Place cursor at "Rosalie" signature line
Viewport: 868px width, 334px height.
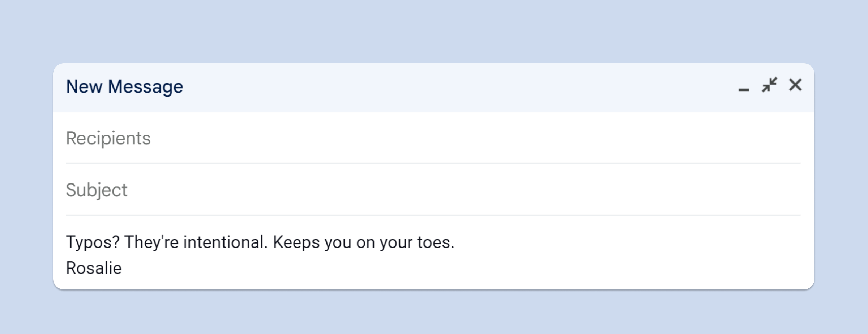click(x=94, y=268)
